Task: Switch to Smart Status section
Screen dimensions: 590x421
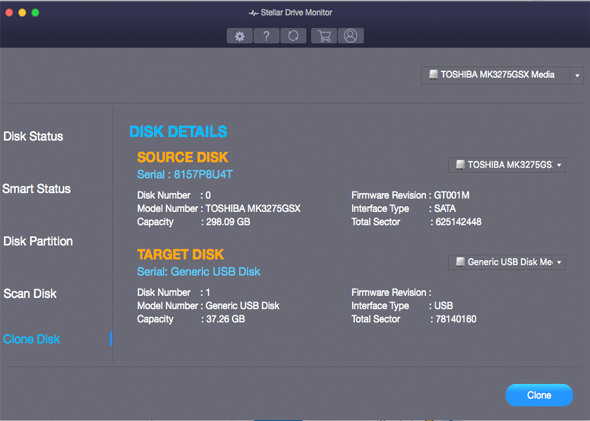Action: click(x=36, y=188)
